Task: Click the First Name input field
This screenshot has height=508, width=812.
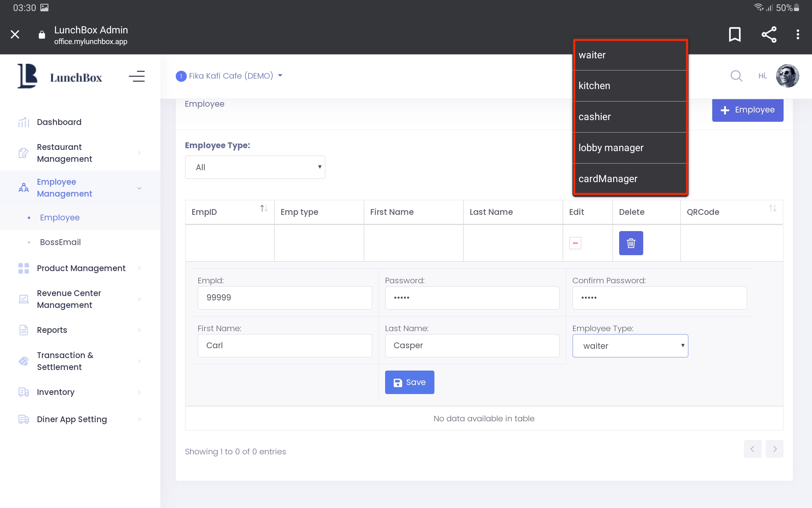Action: tap(284, 345)
